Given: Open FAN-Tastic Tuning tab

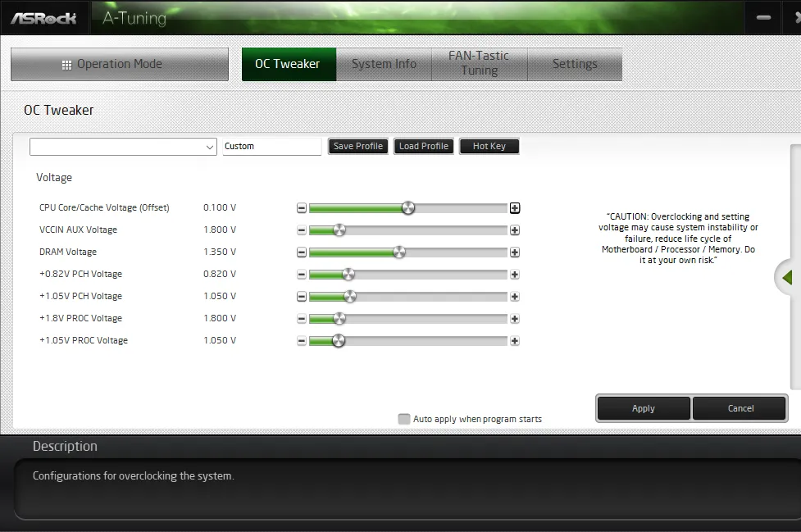Looking at the screenshot, I should 479,64.
